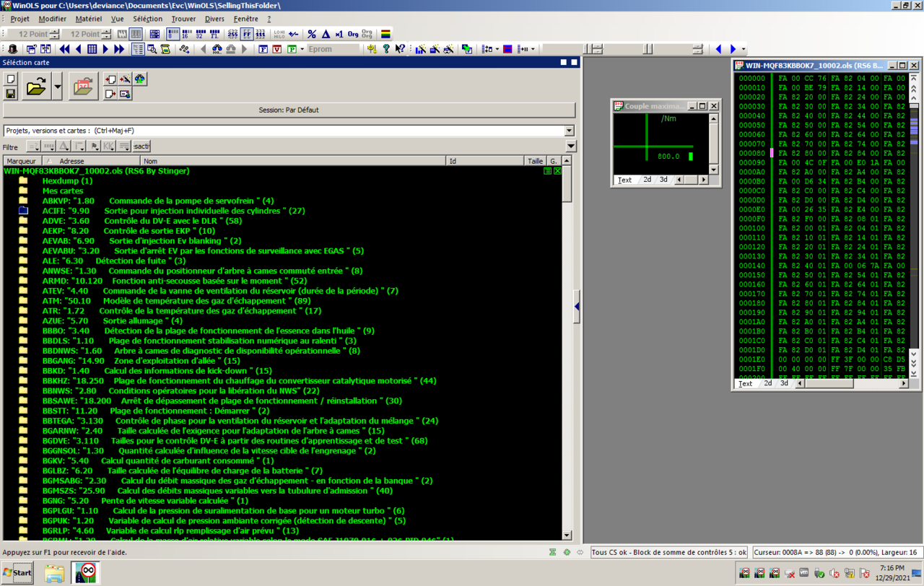Click the rainbow color scheme icon
924x586 pixels.
click(386, 34)
